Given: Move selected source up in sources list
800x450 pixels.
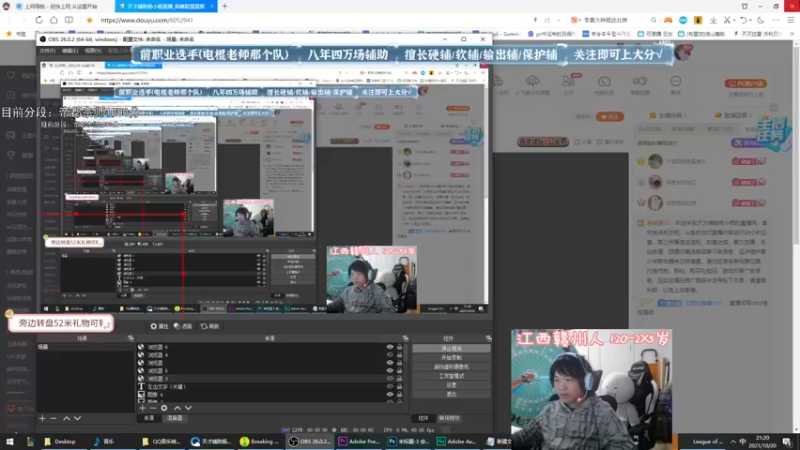Looking at the screenshot, I should click(x=177, y=408).
